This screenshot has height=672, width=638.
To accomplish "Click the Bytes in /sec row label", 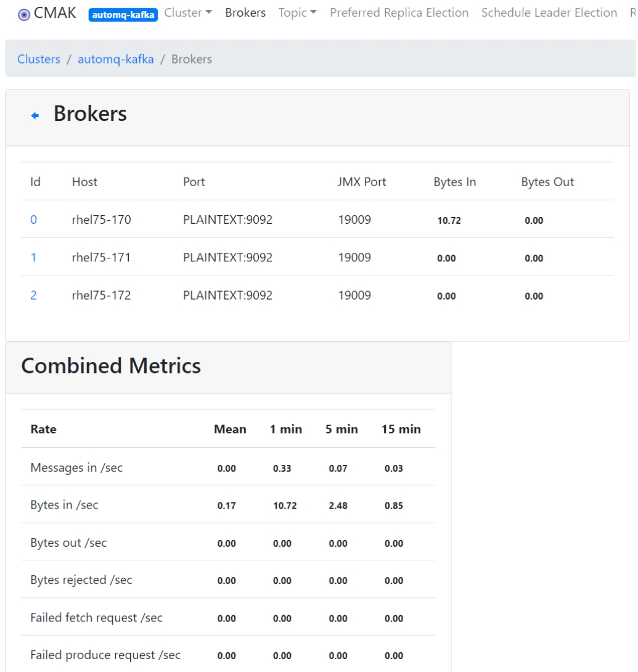I will coord(64,505).
